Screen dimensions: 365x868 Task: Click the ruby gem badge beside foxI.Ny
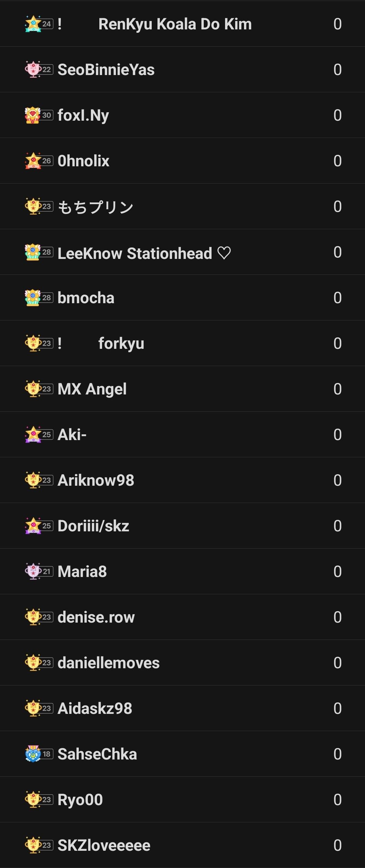point(33,115)
